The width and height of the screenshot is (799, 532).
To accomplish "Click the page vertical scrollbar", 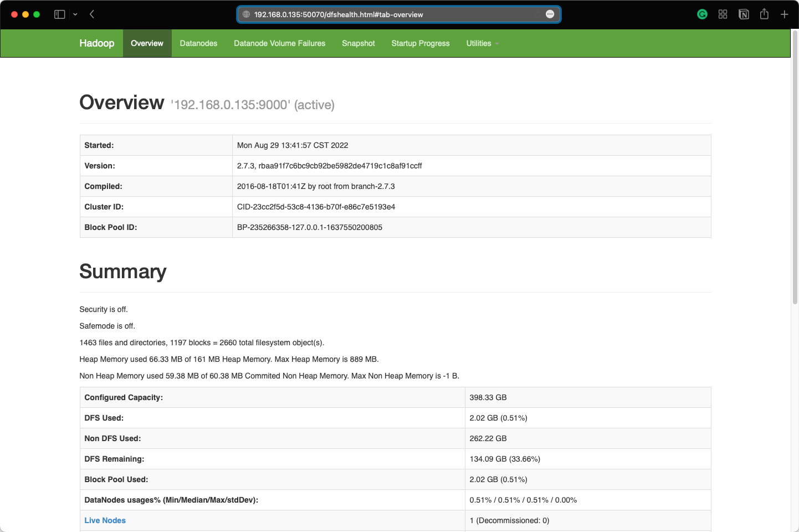I will [795, 166].
